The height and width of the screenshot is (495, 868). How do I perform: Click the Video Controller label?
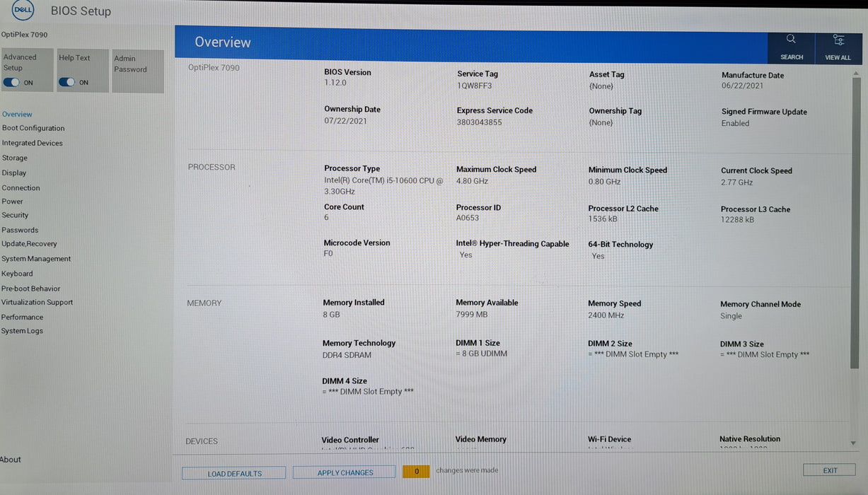click(x=350, y=440)
